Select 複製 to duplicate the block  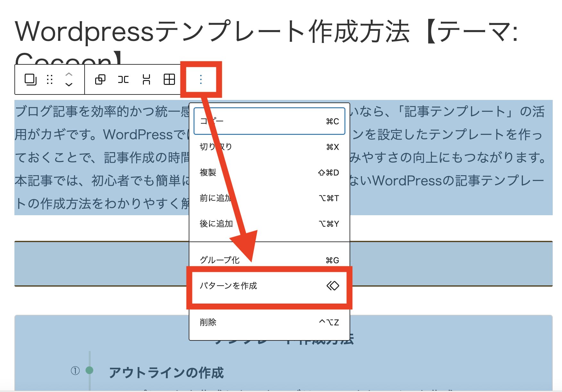[269, 173]
